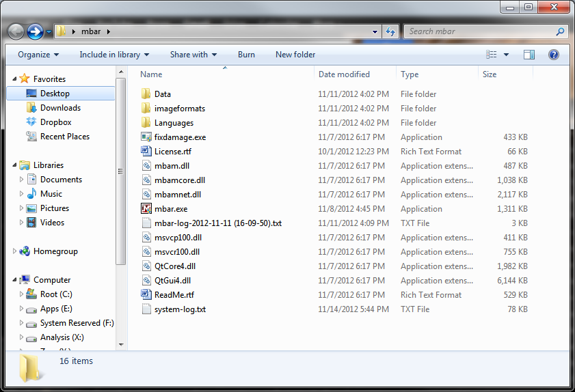Open Include in library menu
This screenshot has height=392, width=575.
click(x=113, y=55)
